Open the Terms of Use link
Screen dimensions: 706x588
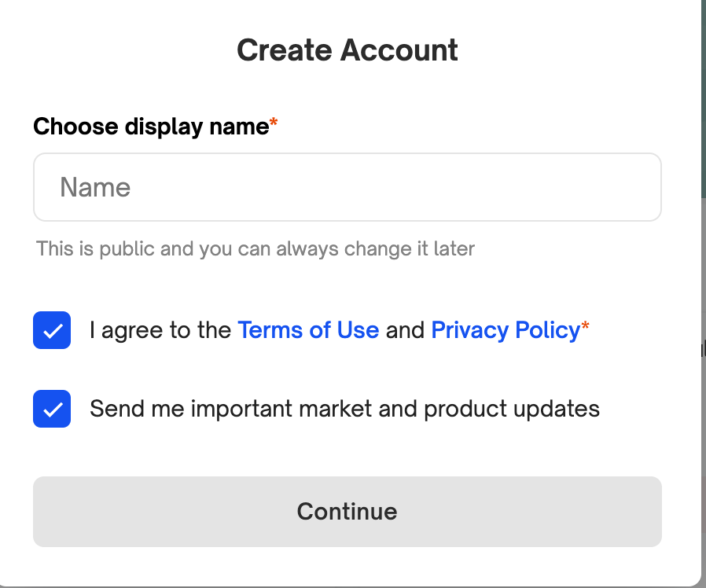coord(308,330)
